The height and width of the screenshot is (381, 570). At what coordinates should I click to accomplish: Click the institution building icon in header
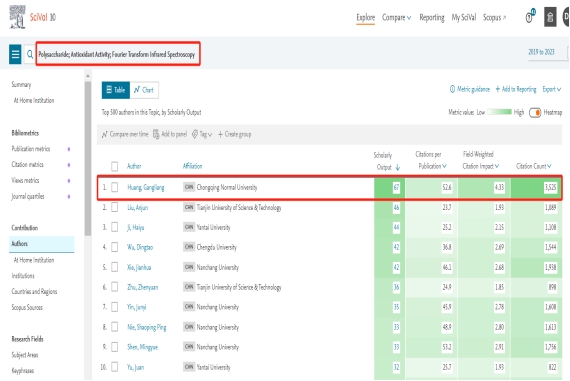click(550, 17)
